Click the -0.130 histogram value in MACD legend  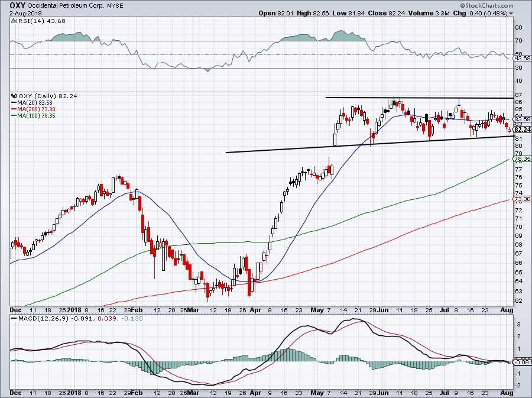pos(131,319)
